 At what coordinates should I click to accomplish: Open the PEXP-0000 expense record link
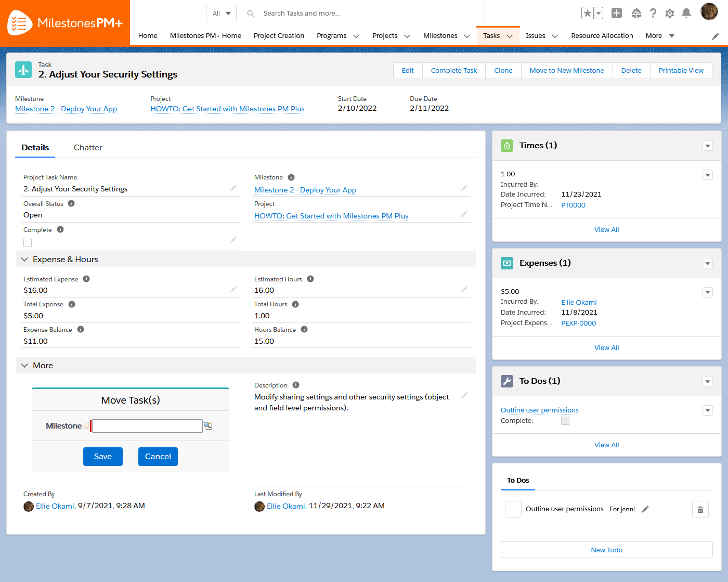[x=578, y=323]
